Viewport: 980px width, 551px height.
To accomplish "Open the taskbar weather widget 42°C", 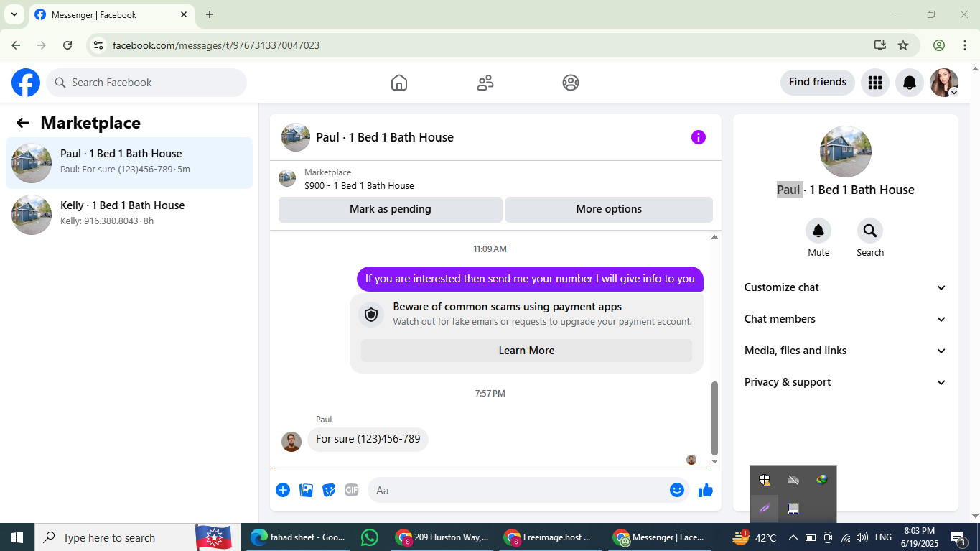I will click(x=754, y=537).
